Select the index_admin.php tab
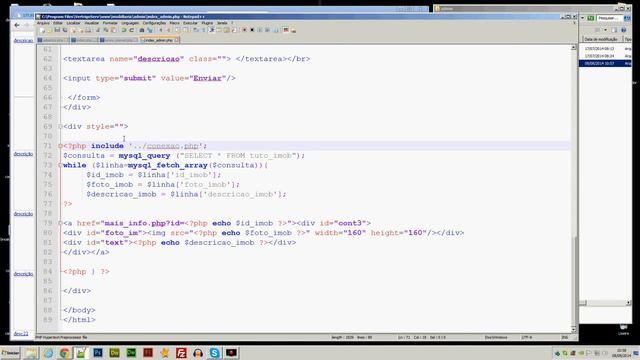This screenshot has height=360, width=640. (x=158, y=40)
